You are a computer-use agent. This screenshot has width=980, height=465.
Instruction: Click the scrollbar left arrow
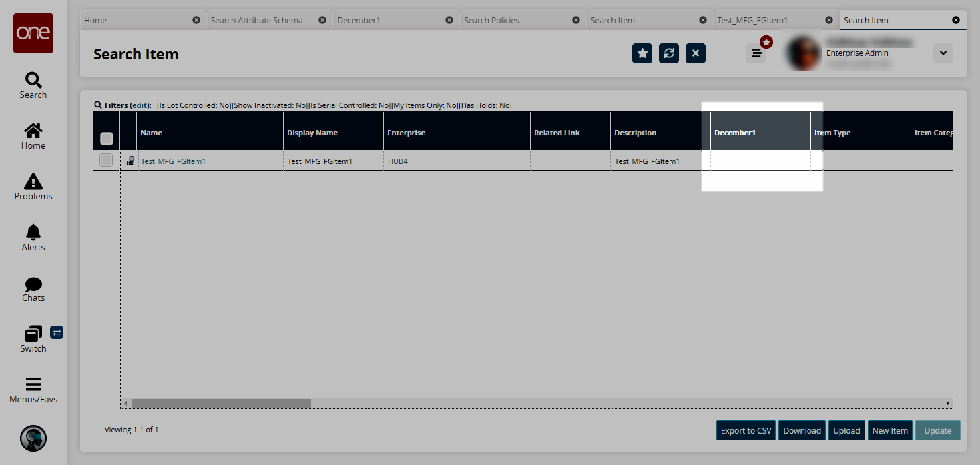[x=126, y=403]
